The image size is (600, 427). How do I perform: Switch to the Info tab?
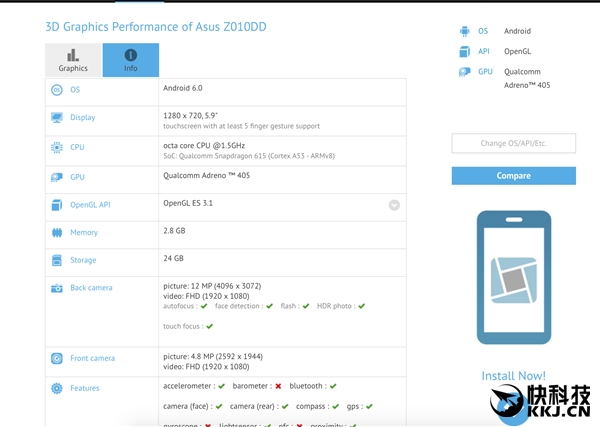tap(131, 60)
